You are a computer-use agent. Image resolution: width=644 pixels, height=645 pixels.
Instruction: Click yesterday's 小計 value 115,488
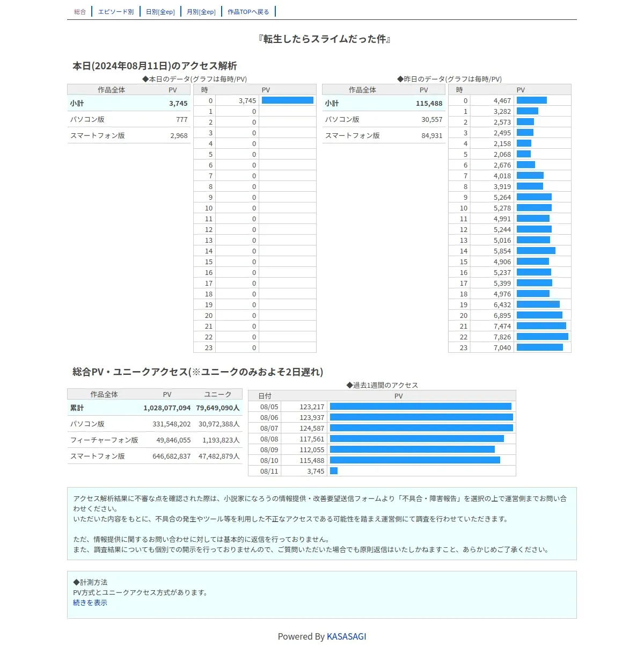429,103
